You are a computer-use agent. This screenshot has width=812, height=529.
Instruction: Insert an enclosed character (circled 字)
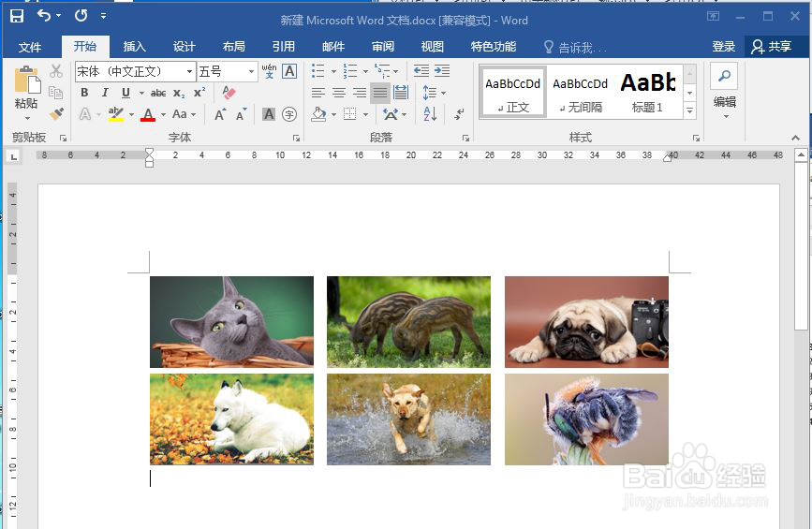tap(289, 114)
